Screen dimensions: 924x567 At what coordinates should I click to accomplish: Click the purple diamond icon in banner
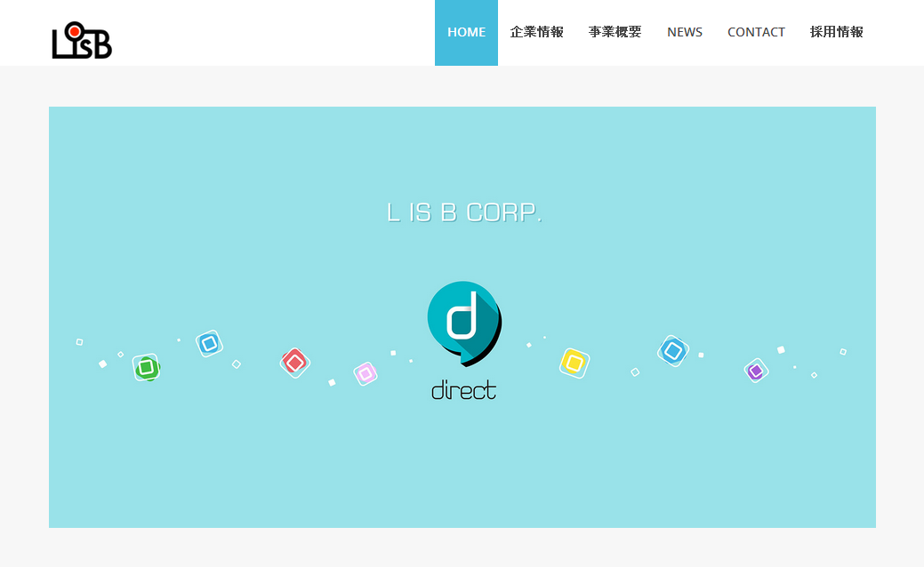pyautogui.click(x=756, y=371)
